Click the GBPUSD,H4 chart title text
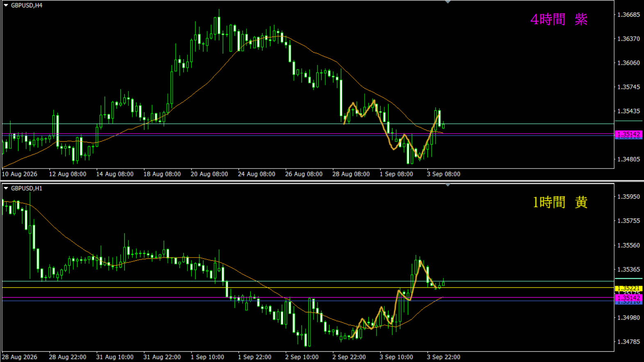This screenshot has width=644, height=362. click(x=27, y=5)
